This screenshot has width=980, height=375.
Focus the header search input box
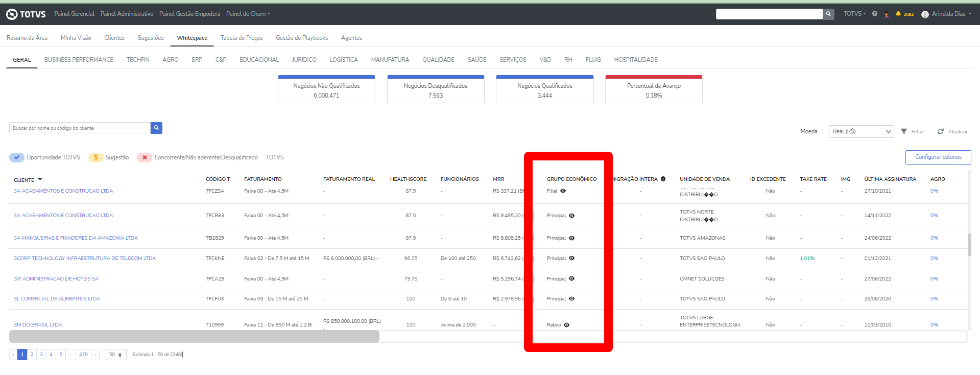click(769, 14)
